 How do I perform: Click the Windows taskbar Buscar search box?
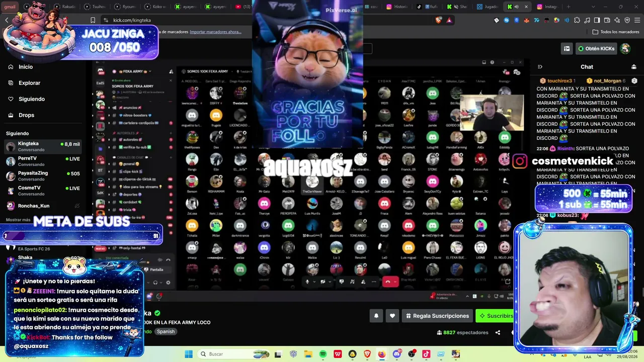(234, 354)
